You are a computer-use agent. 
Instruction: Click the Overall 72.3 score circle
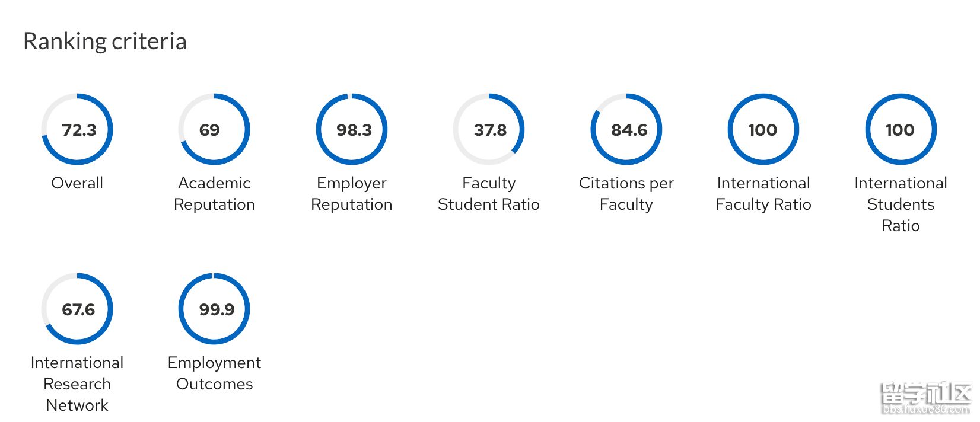click(77, 129)
